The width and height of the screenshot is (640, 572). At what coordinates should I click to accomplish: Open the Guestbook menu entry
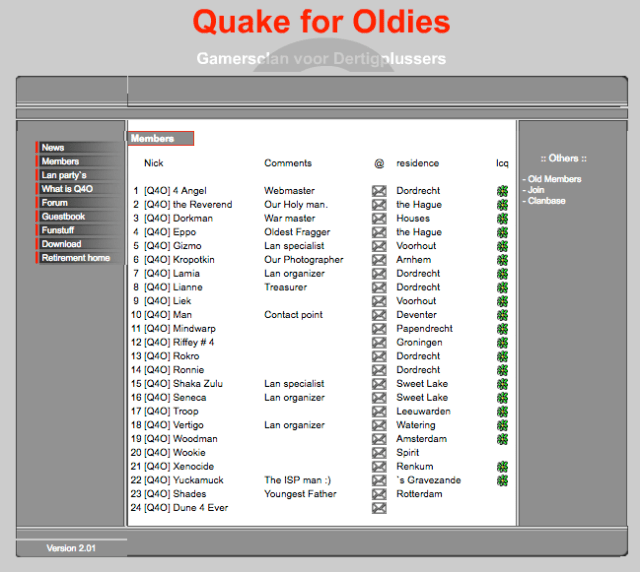64,216
